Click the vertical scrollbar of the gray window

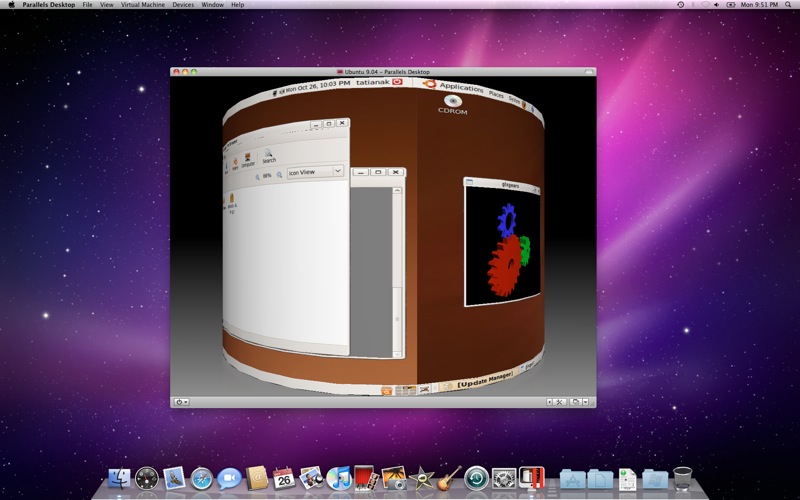tap(397, 272)
